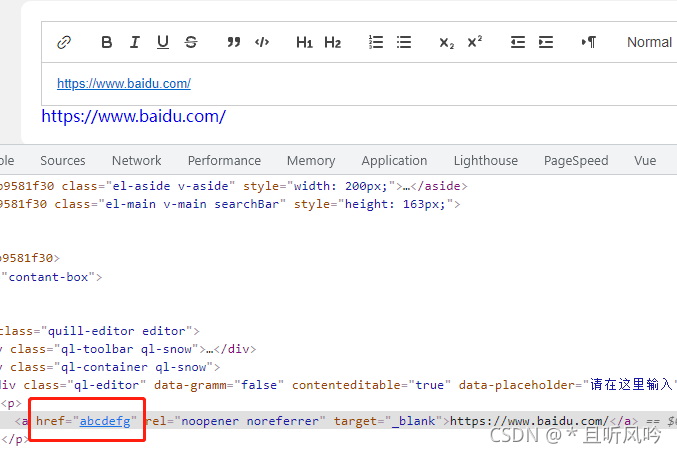Decrease the text indent

point(517,42)
